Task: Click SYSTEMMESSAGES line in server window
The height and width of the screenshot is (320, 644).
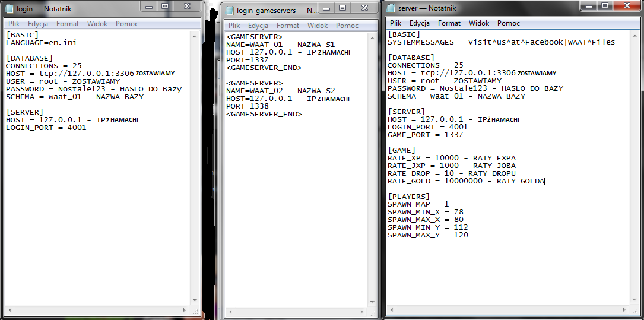Action: pyautogui.click(x=501, y=42)
